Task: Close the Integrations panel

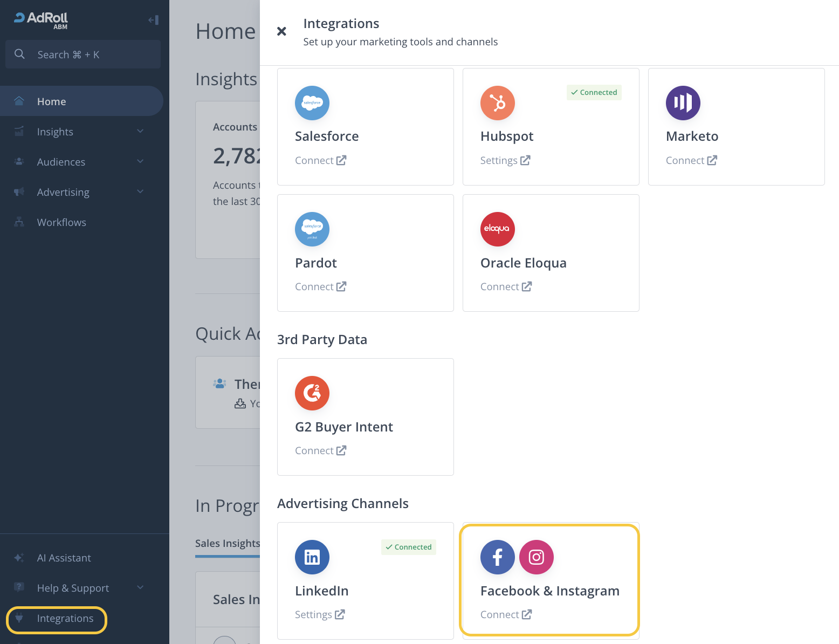Action: (x=281, y=31)
